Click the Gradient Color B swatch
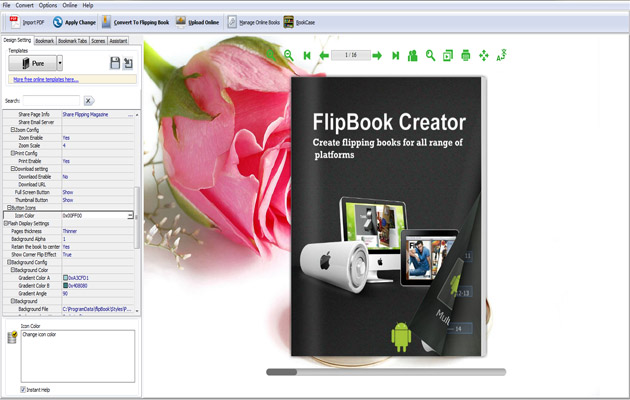630x400 pixels. 65,286
